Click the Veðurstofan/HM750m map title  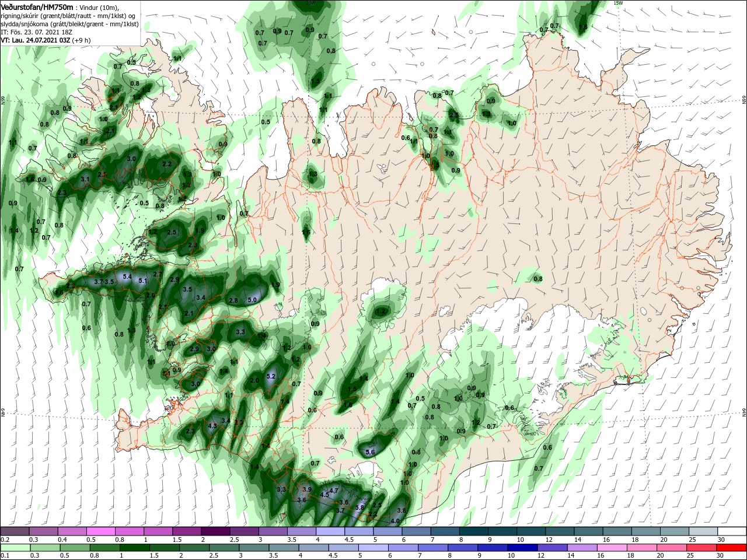[37, 6]
